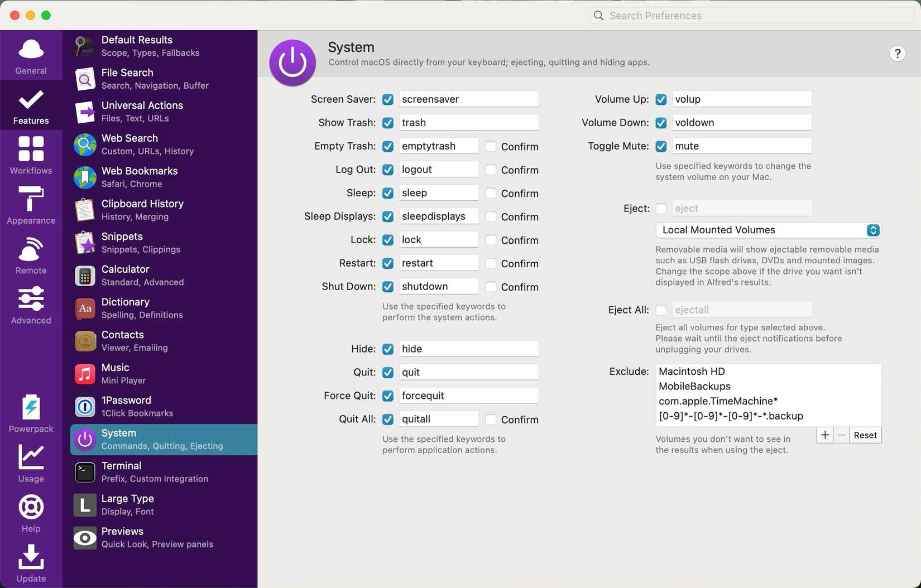Open the Terminal feature icon
The height and width of the screenshot is (588, 921).
pos(84,472)
